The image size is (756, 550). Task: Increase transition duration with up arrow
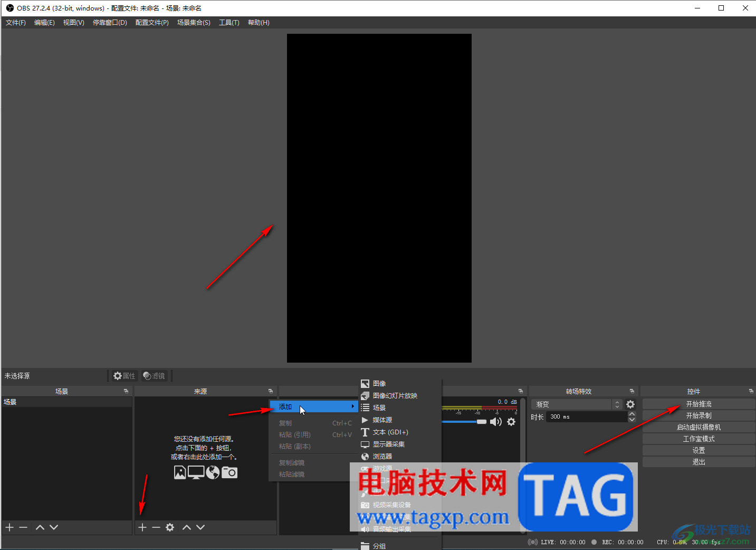[632, 414]
